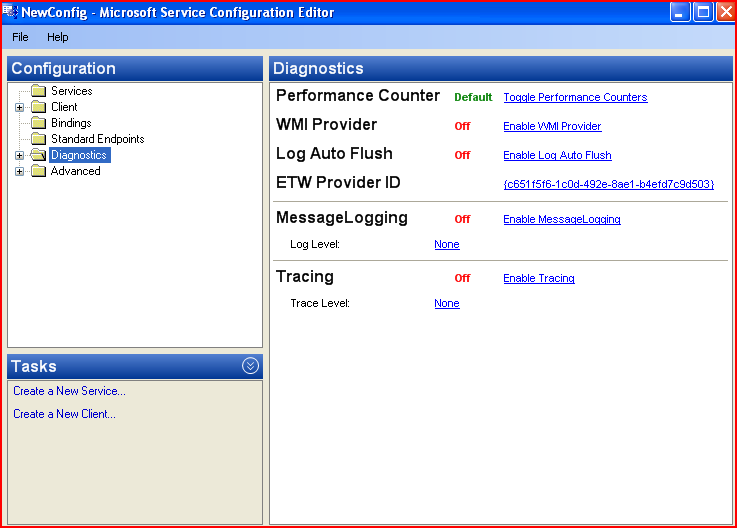
Task: Click the Log Auto Flush Off status
Action: coord(463,155)
